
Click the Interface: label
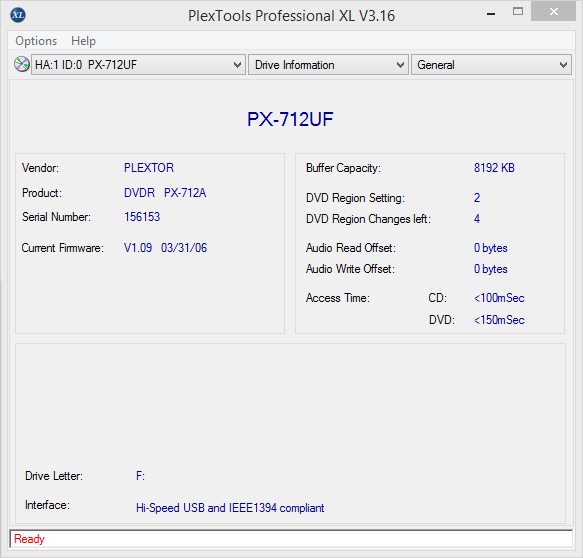click(x=47, y=505)
